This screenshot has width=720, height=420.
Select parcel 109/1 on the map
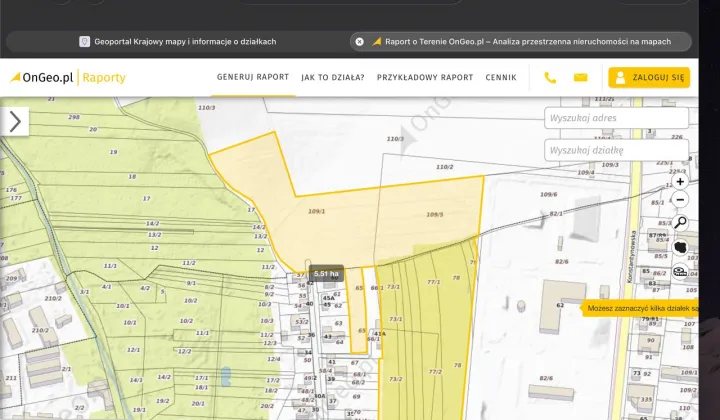[316, 211]
